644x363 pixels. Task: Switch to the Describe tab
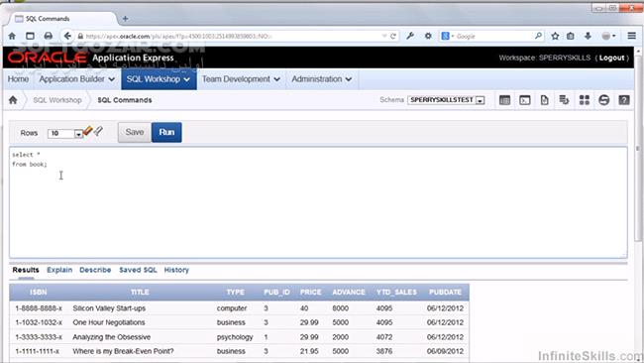coord(95,270)
